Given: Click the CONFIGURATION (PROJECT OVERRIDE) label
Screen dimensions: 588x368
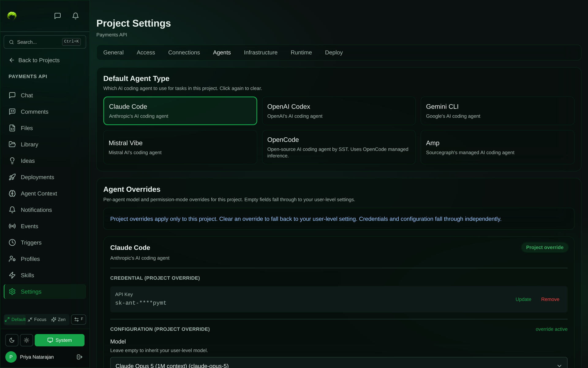Looking at the screenshot, I should pos(160,329).
